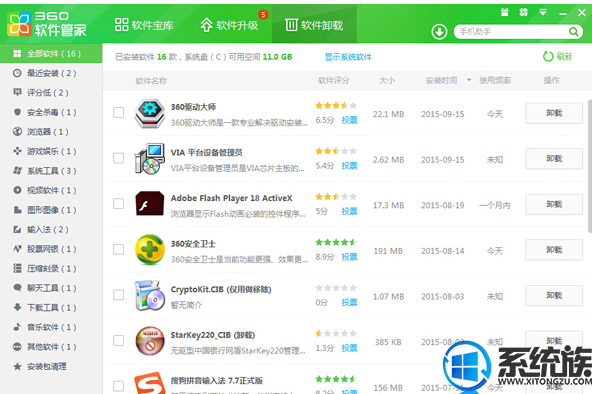Select 压缩刻录 (1) category
The width and height of the screenshot is (592, 394).
[x=51, y=269]
